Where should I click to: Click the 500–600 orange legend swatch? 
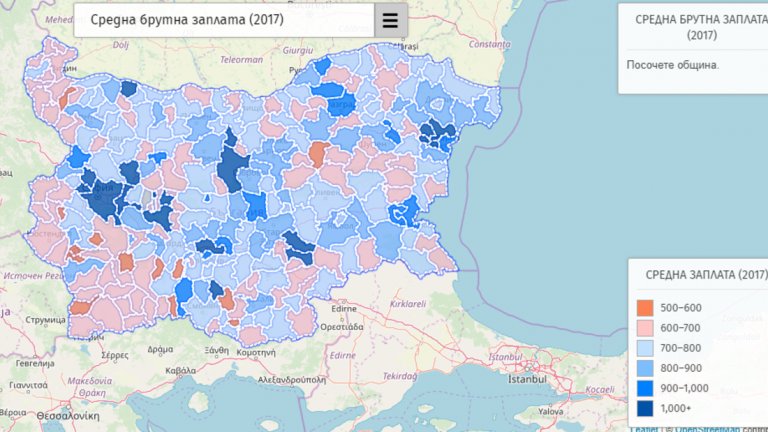click(645, 307)
